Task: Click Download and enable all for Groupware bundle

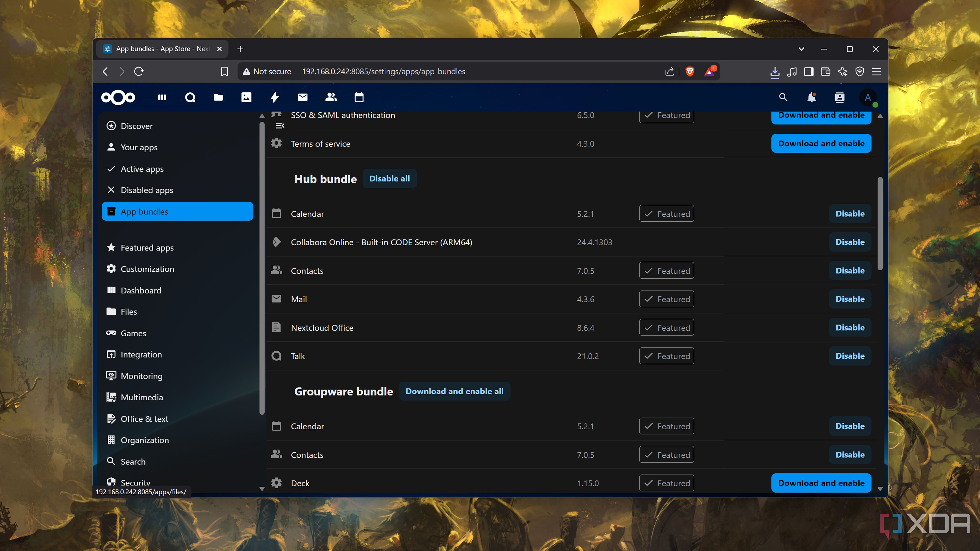Action: click(x=454, y=391)
